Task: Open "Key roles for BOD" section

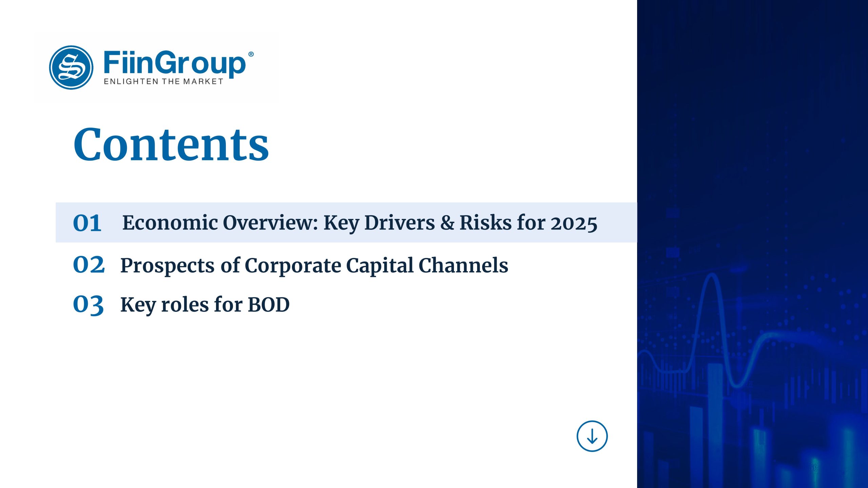Action: point(205,305)
